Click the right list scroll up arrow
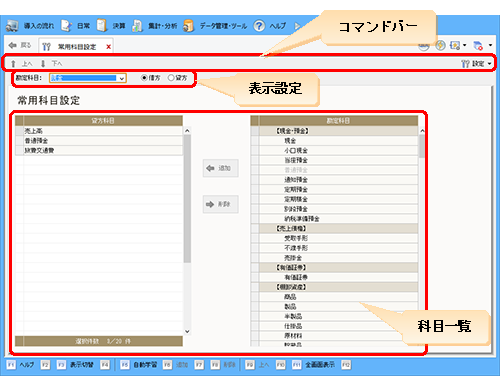 [x=422, y=131]
